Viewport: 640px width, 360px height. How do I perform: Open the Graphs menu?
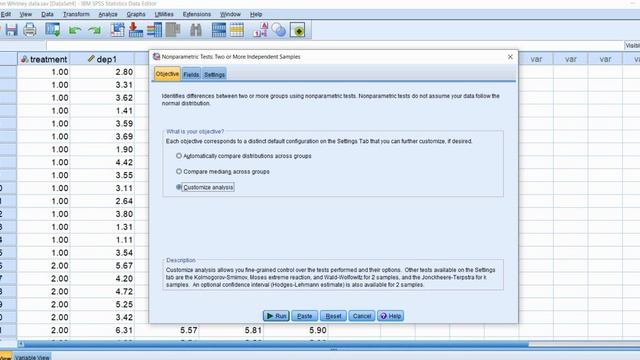pyautogui.click(x=136, y=14)
